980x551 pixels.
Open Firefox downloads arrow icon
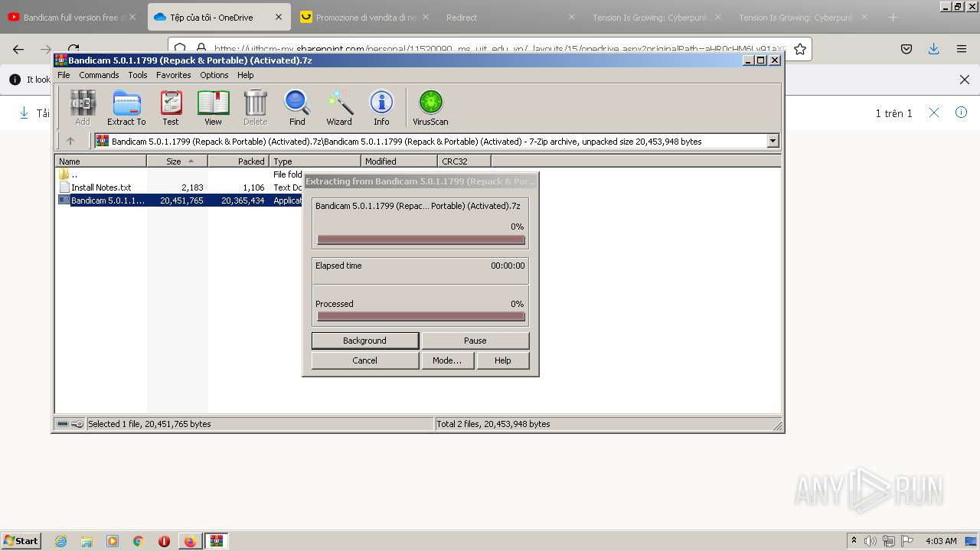coord(933,49)
